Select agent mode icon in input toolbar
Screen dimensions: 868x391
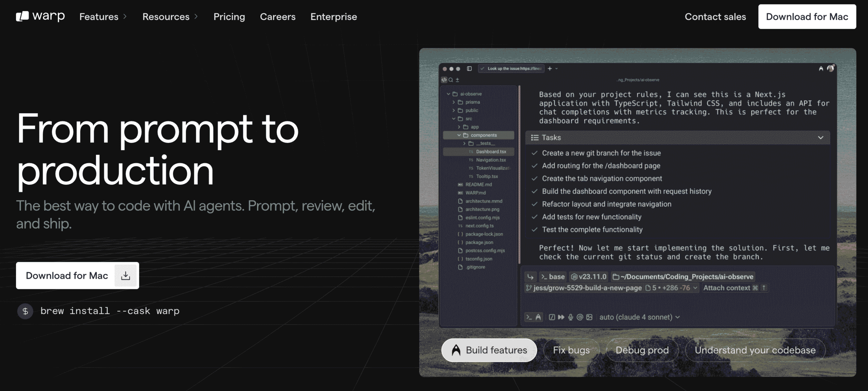point(538,317)
